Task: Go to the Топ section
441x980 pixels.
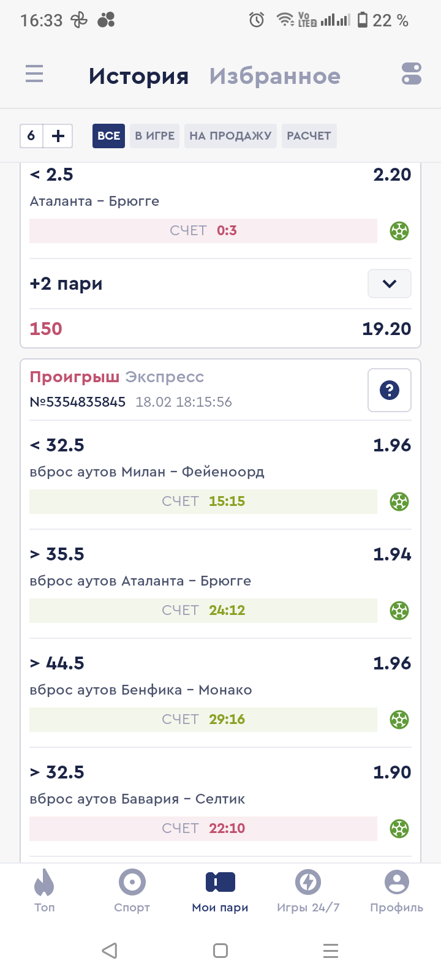Action: pos(44,891)
